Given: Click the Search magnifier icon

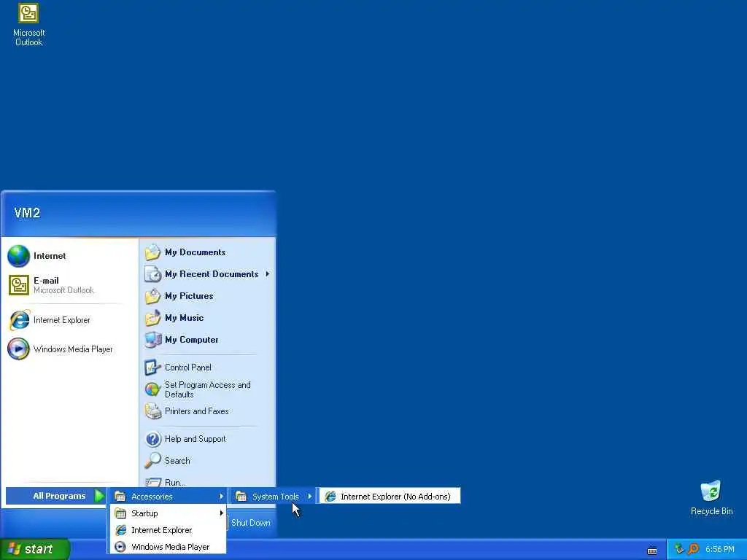Looking at the screenshot, I should point(152,461).
